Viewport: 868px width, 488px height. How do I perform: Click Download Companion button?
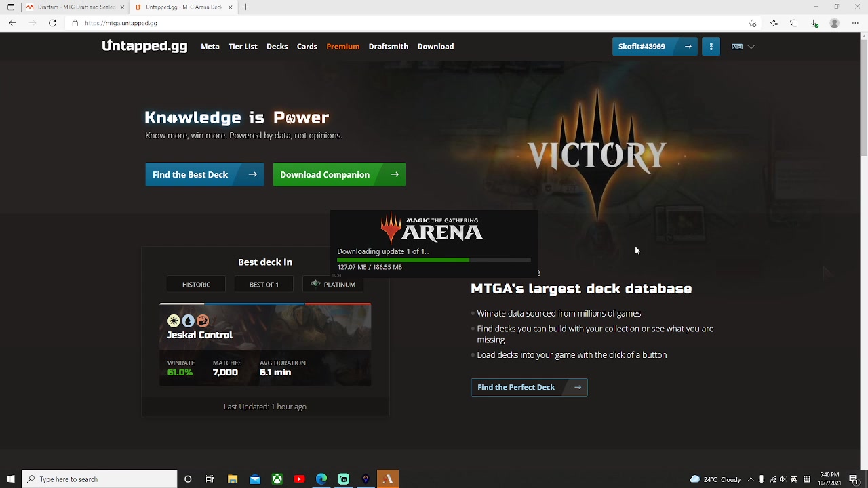(x=339, y=175)
